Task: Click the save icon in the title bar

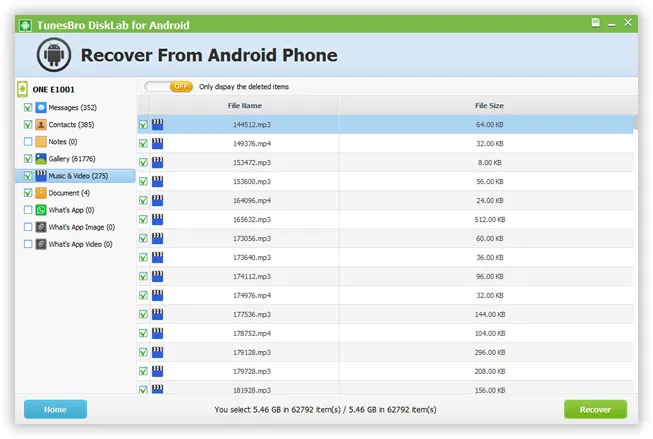Action: (x=596, y=22)
